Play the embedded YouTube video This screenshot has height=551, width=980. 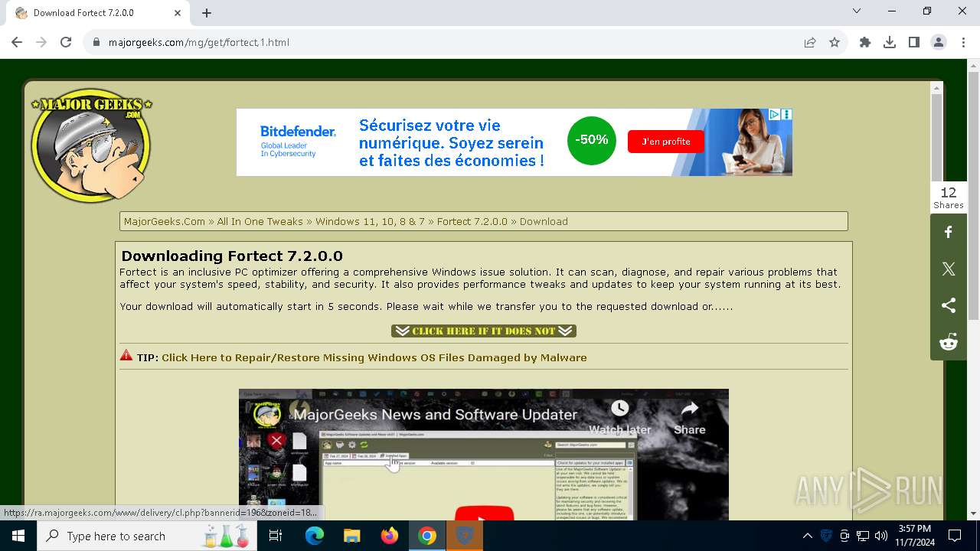[483, 513]
